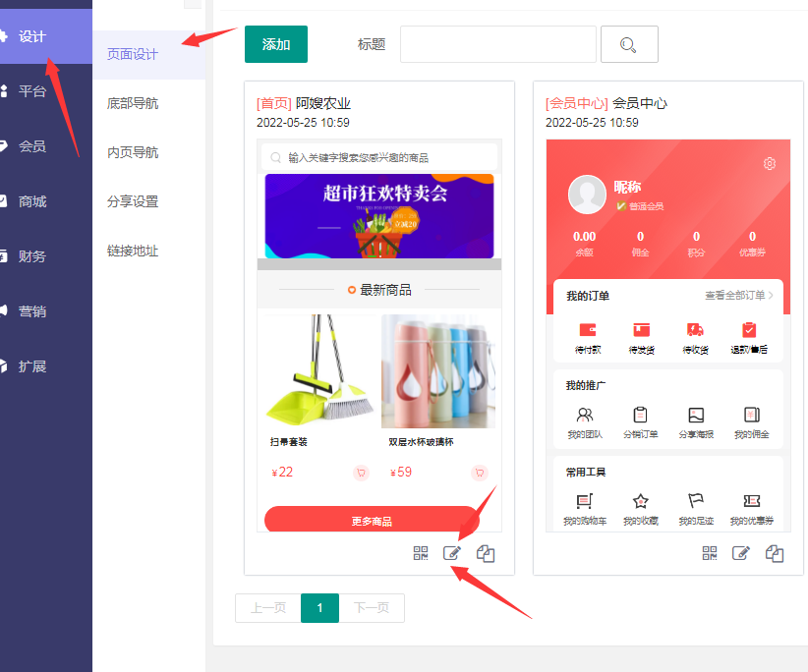Select 页面设计 in the submenu

pyautogui.click(x=133, y=54)
